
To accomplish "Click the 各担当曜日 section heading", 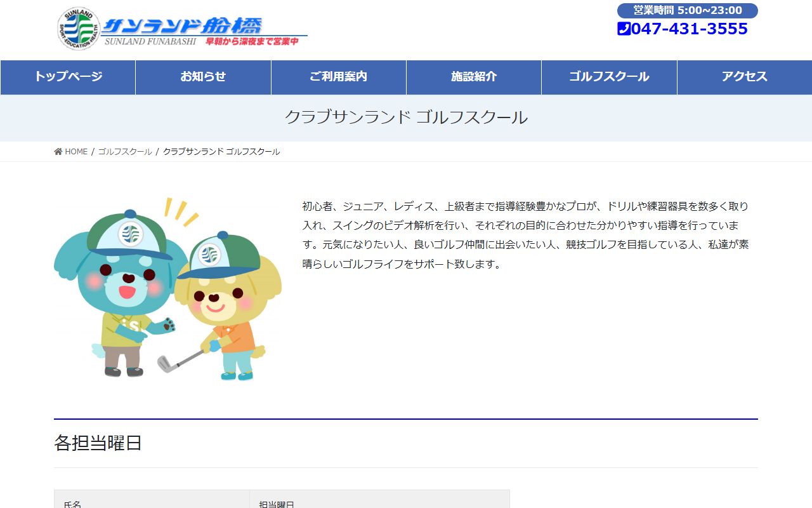I will [x=98, y=443].
